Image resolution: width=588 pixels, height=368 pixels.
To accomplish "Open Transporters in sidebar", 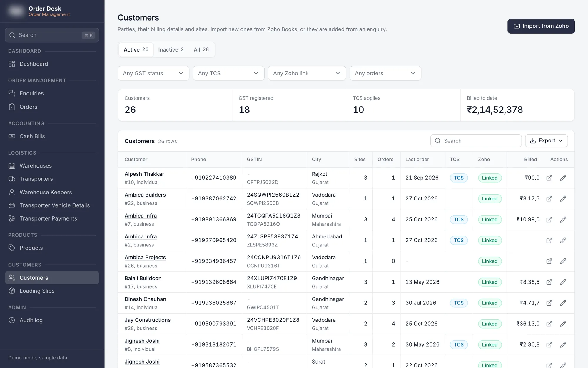I will [x=52, y=179].
